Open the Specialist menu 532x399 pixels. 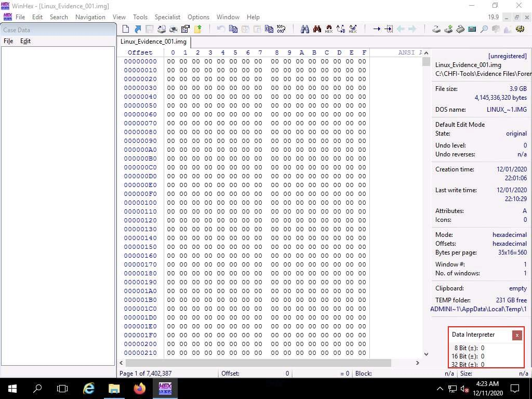pos(167,17)
